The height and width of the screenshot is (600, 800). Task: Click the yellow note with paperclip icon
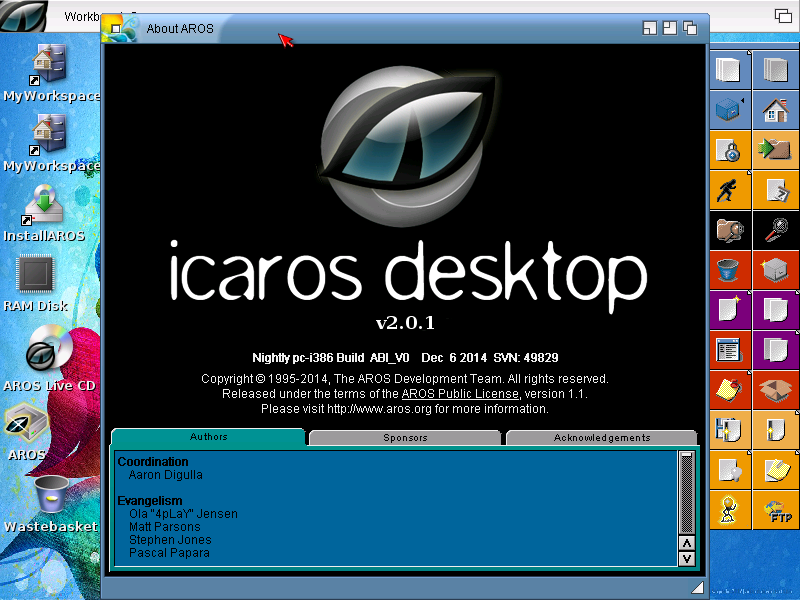pyautogui.click(x=775, y=469)
